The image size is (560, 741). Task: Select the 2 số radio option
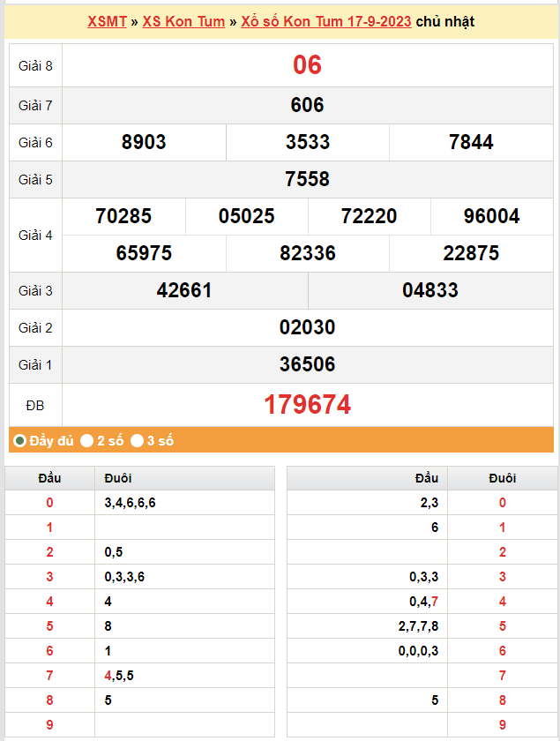click(87, 440)
